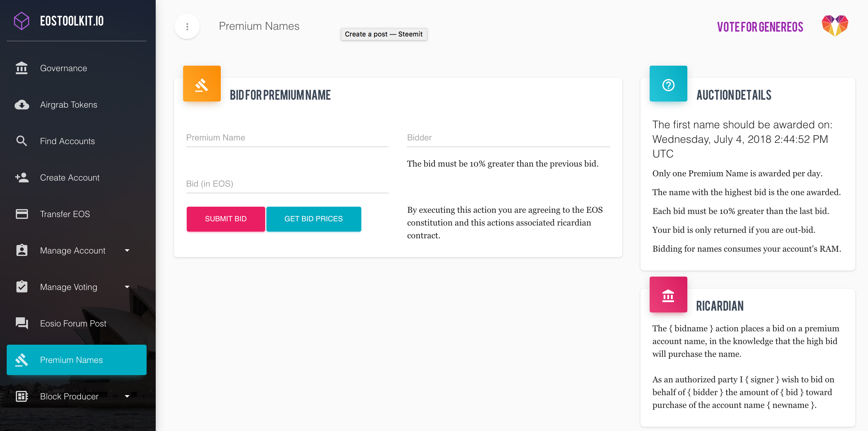Screen dimensions: 868x431
Task: Click into the Bid (in EOS) field
Action: (x=287, y=184)
